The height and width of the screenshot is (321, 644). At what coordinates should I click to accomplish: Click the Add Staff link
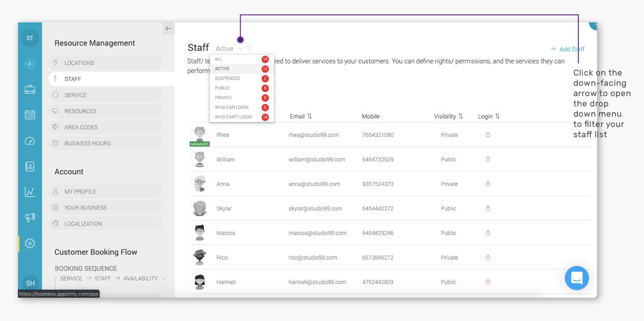[568, 49]
